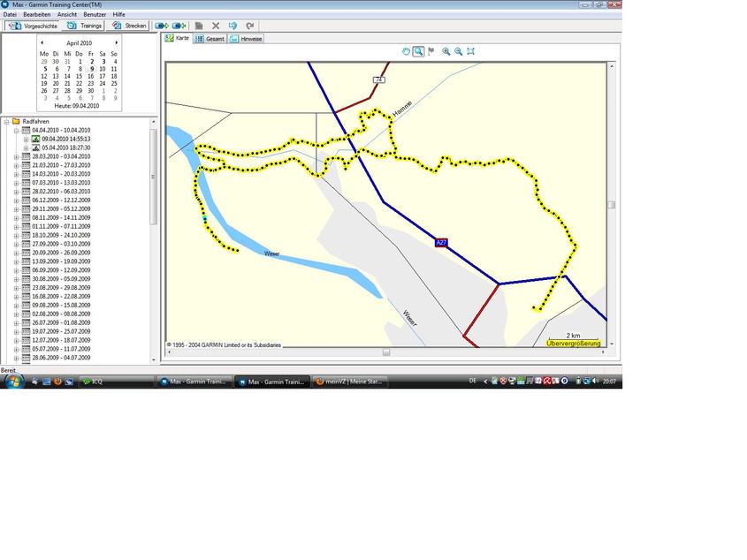
Task: Go to next month in calendar
Action: tap(116, 42)
